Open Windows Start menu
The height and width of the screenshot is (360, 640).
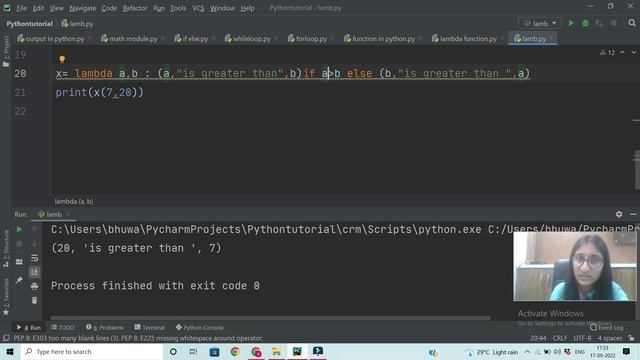coord(10,351)
